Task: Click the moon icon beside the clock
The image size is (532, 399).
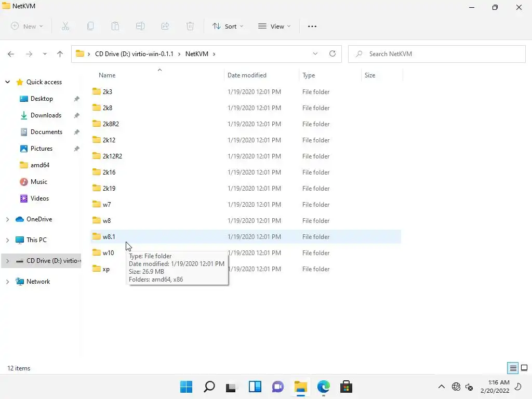Action: click(x=518, y=387)
